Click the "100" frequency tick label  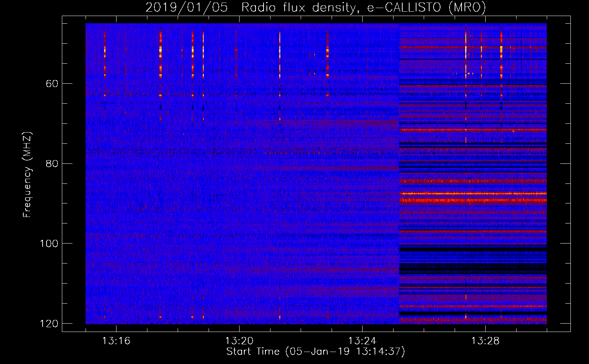[49, 244]
